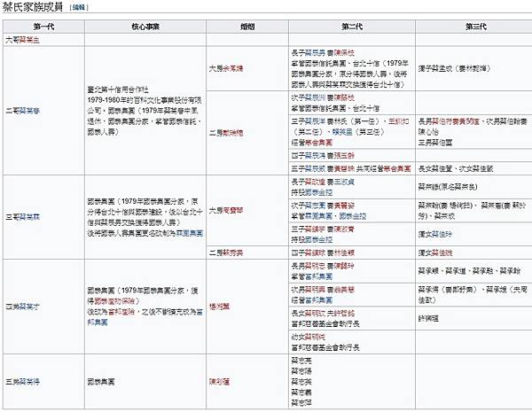Click the third-generation cell reading 長女…、次女…
The height and width of the screenshot is (412, 532).
[473, 168]
